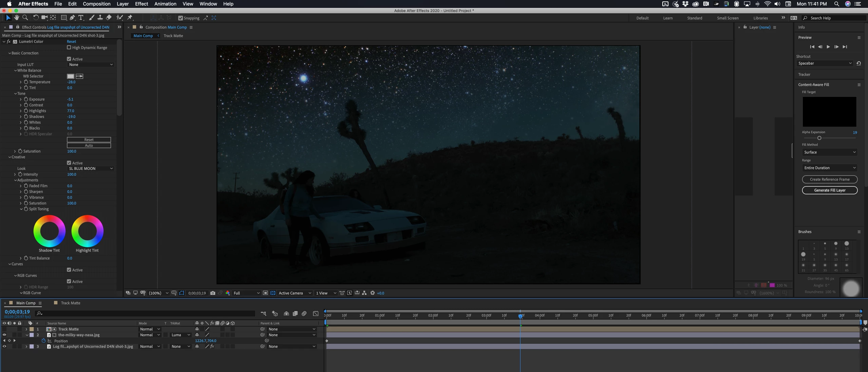Click the Generate Fill Layer button
Screen dimensions: 868x372
(x=829, y=190)
